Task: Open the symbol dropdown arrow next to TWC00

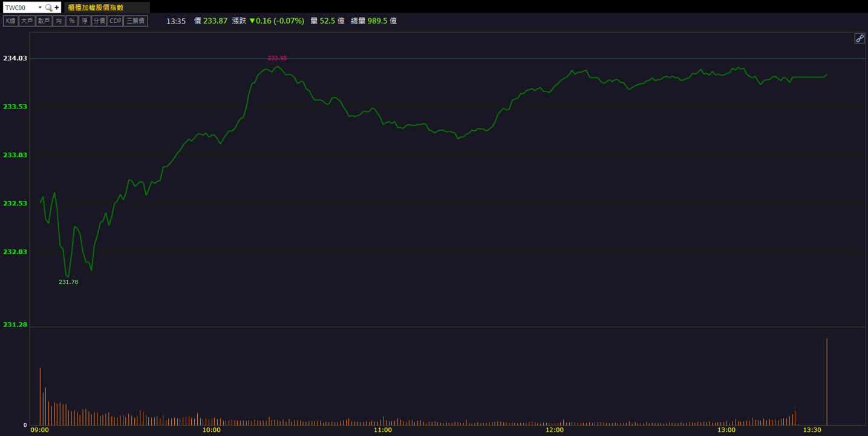Action: (x=40, y=7)
